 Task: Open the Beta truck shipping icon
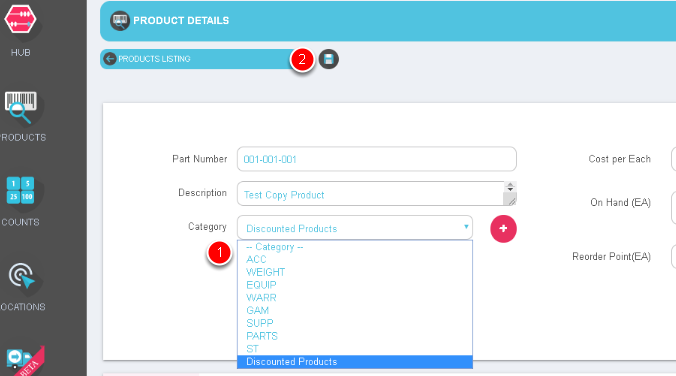[22, 361]
